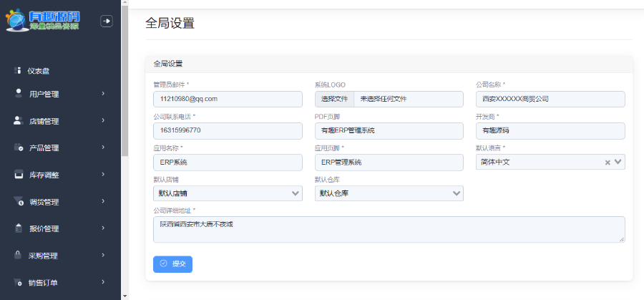Viewport: 644px width, 300px height.
Task: Click the 调货管理 funnel icon
Action: pos(19,201)
